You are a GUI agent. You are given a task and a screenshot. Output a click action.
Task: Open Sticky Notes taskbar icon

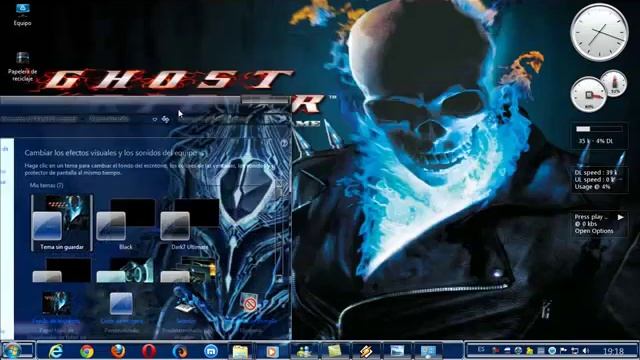click(334, 351)
